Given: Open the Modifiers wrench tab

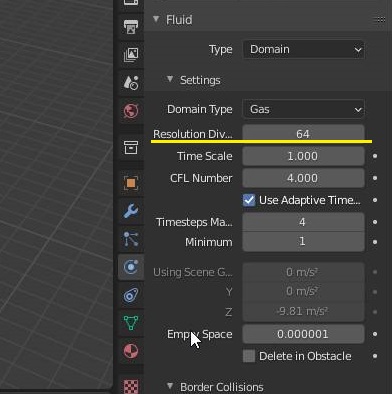Looking at the screenshot, I should point(131,211).
